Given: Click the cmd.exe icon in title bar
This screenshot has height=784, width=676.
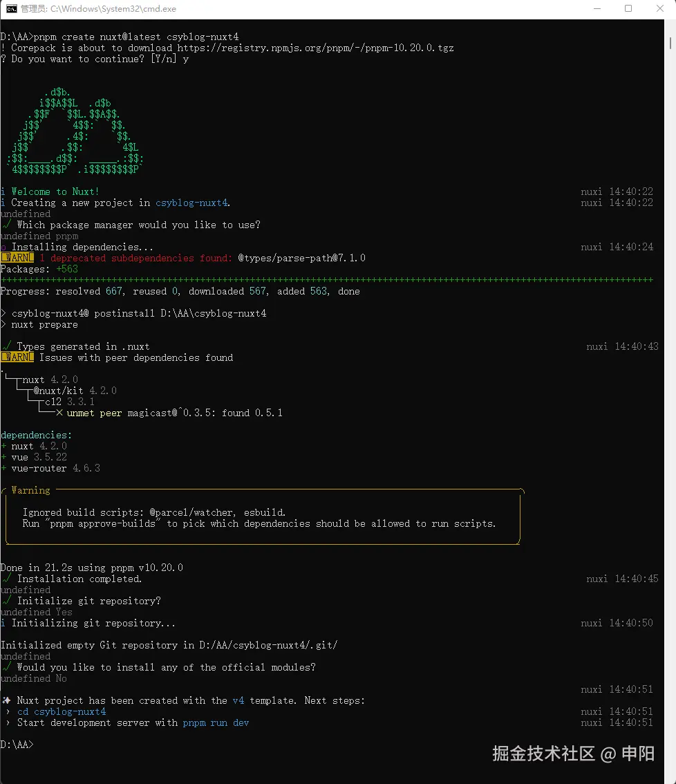Looking at the screenshot, I should 11,9.
